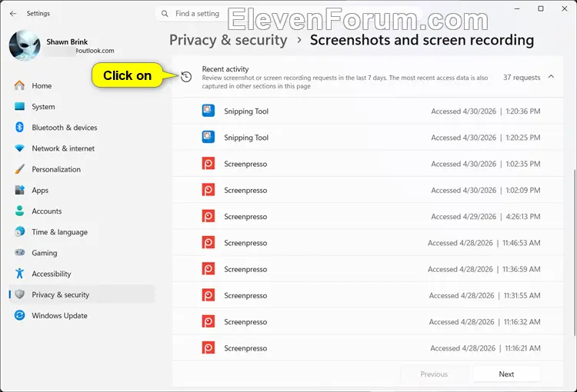The image size is (577, 392).
Task: Click Screenpresso icon for 1:02:09 PM
Action: [208, 190]
